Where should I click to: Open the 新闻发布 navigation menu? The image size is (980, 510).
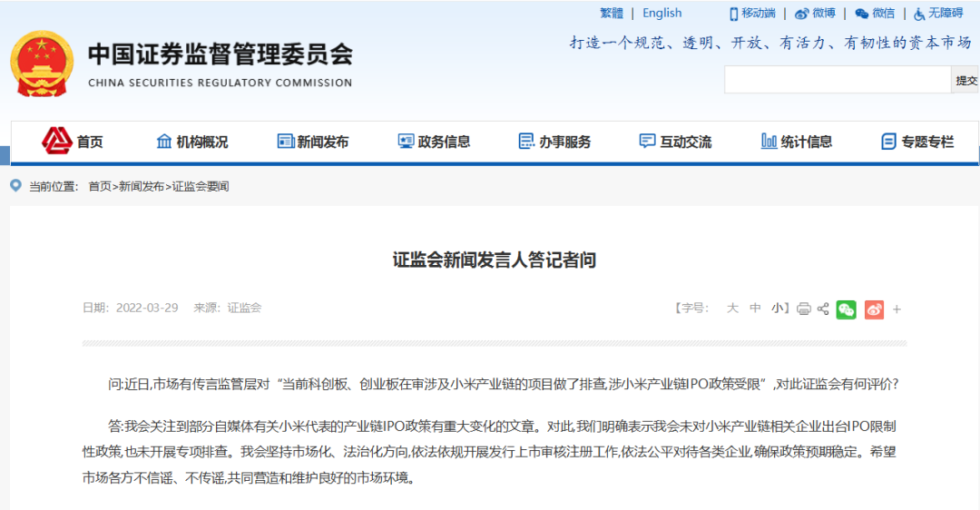coord(313,142)
